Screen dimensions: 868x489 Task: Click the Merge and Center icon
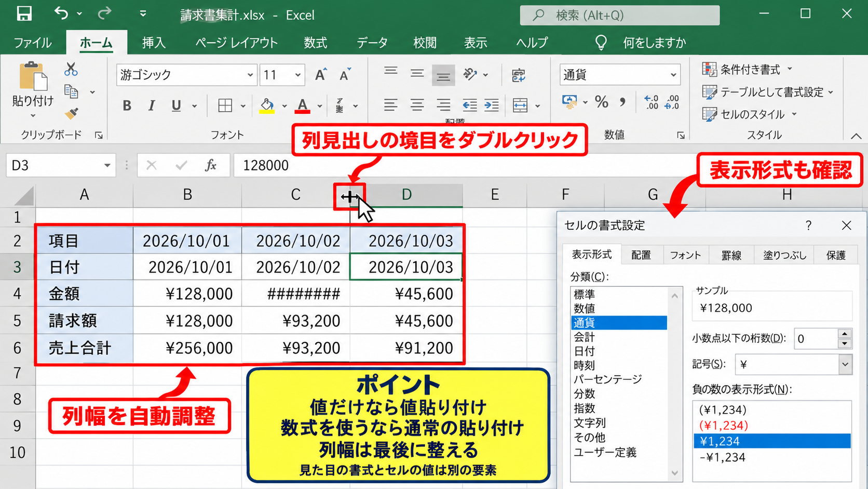click(x=520, y=105)
